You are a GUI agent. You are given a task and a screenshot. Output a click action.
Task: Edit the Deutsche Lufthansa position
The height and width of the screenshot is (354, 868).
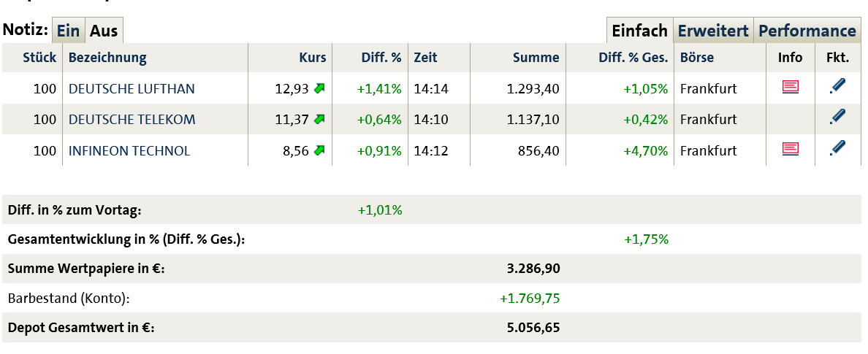[x=838, y=87]
